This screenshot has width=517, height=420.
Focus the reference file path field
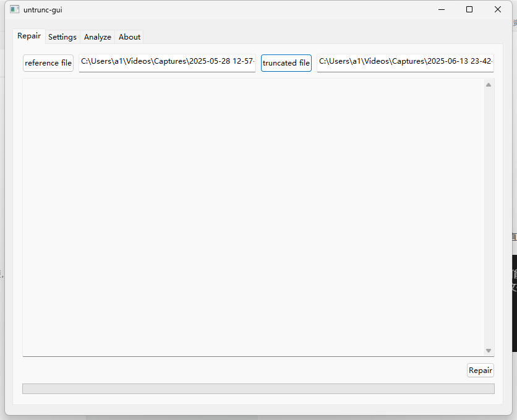click(167, 63)
